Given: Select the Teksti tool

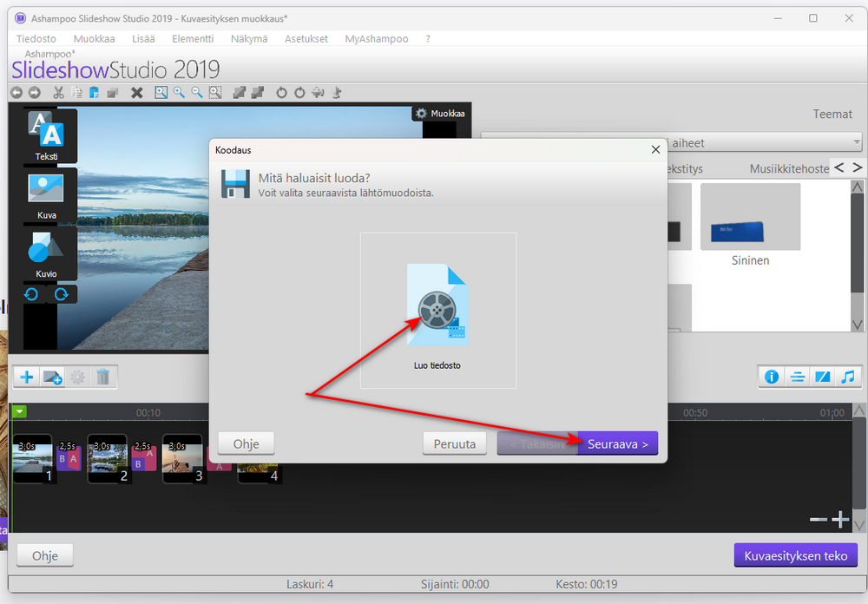Looking at the screenshot, I should (47, 135).
